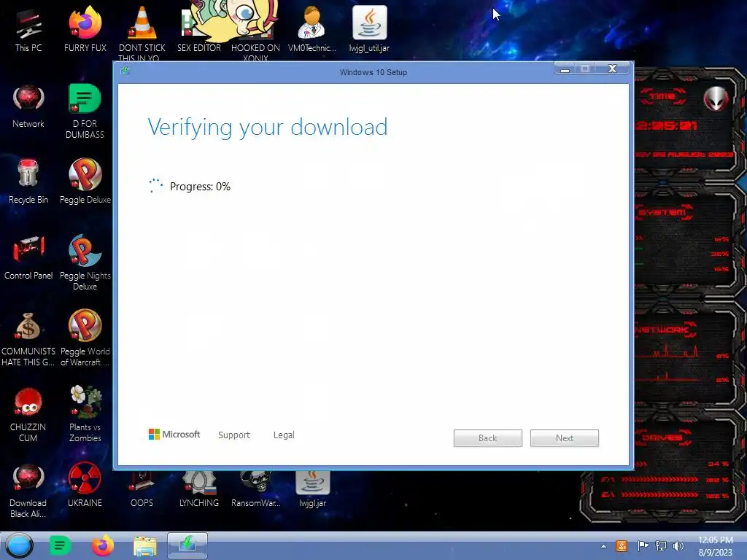Open the volume speaker tray icon
Viewport: 747px width, 560px height.
678,546
